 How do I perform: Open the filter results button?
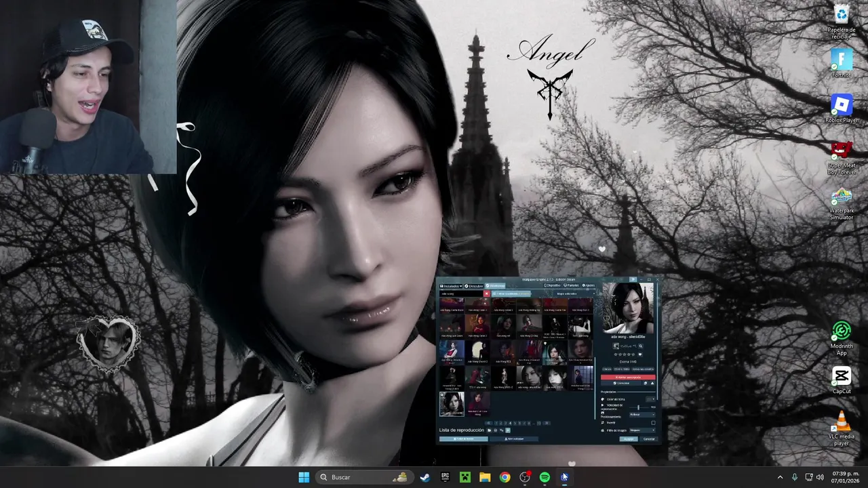(x=511, y=293)
